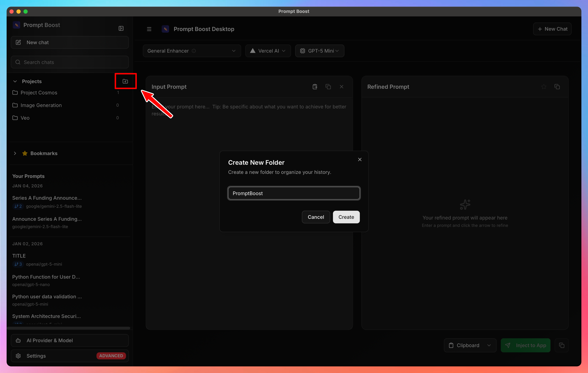Collapse the sidebar using the panel icon
This screenshot has width=588, height=373.
tap(121, 28)
